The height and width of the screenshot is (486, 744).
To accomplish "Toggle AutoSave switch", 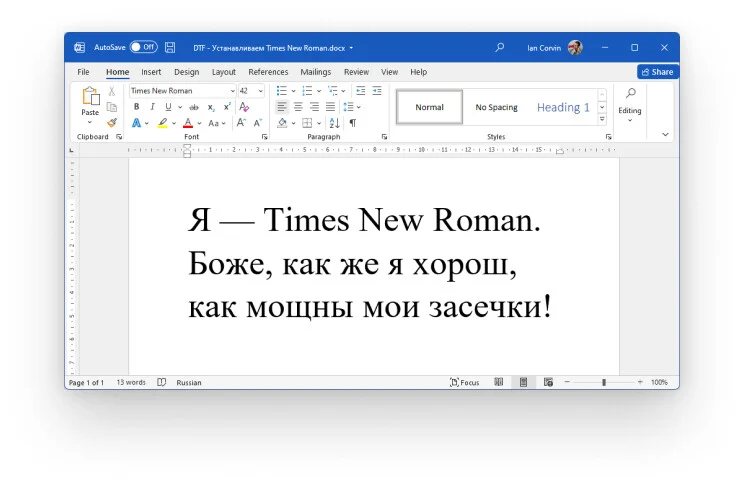I will coord(144,47).
